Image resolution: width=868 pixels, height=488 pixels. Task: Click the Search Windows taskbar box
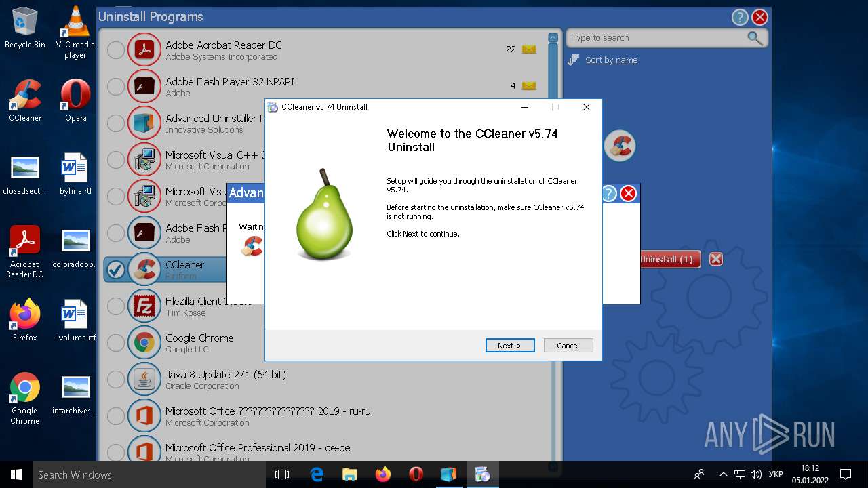click(148, 474)
